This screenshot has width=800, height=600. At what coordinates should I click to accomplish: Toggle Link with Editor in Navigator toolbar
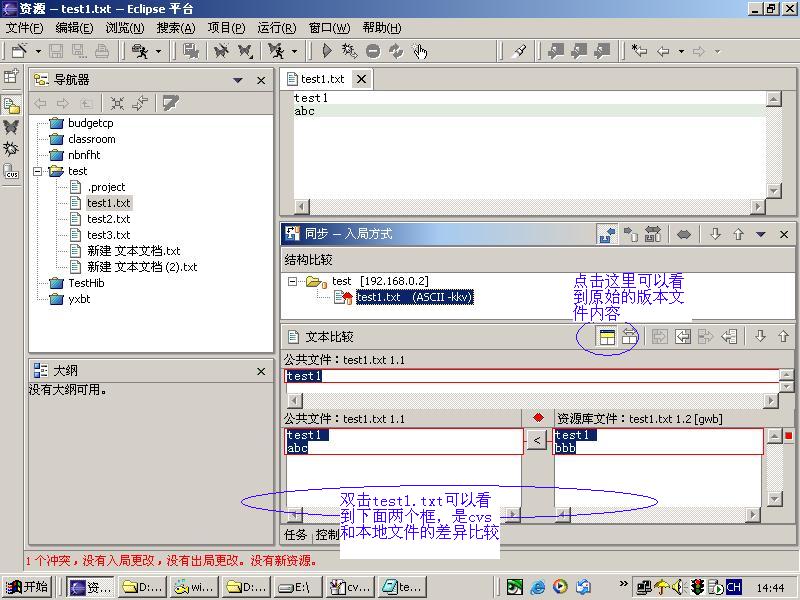(x=139, y=104)
